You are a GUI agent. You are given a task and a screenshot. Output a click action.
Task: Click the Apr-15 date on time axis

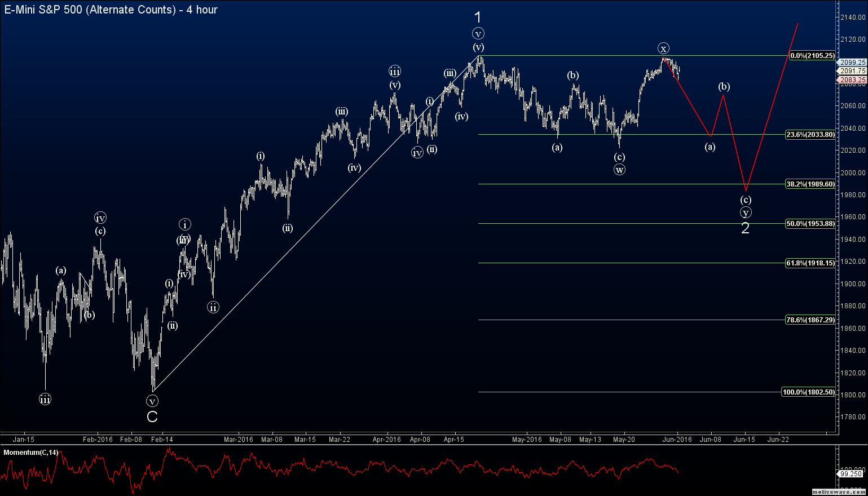click(x=453, y=440)
